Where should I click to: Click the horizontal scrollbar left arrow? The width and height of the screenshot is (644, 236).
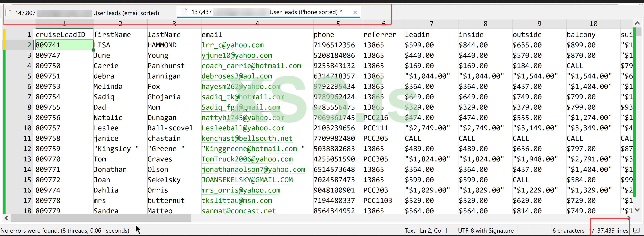click(x=7, y=218)
